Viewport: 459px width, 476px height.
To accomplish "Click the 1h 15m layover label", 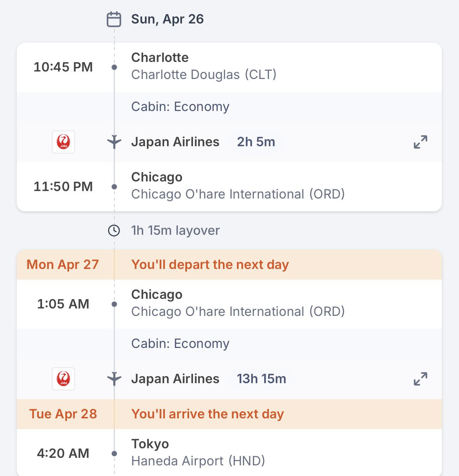I will pyautogui.click(x=175, y=231).
